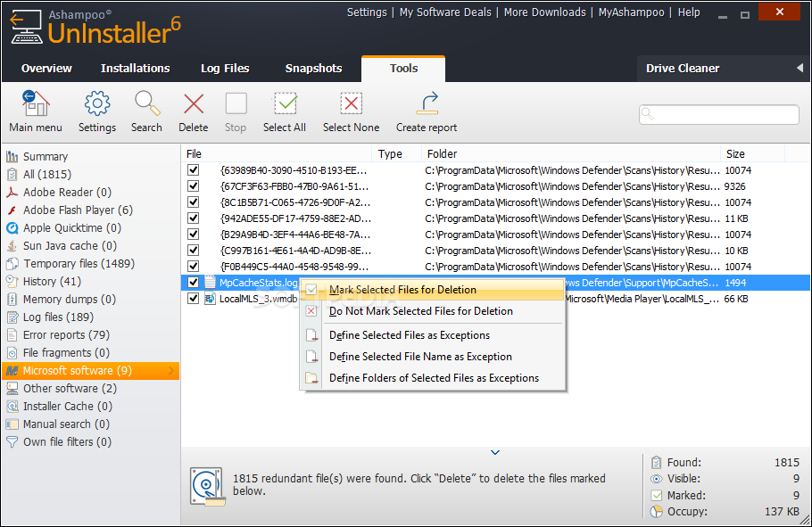Uncheck the {B29A9B4D-3EF4 file checkbox

point(193,235)
